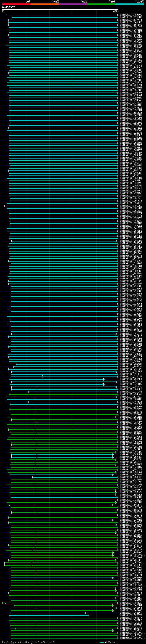Screen dimensions: 146x644
Task: Select the UniRef100_Q94FA6 label
Action: tap(131, 100)
